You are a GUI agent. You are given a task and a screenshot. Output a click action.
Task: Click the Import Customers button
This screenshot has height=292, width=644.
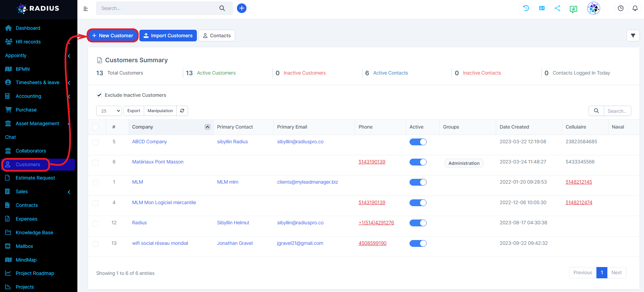point(168,36)
